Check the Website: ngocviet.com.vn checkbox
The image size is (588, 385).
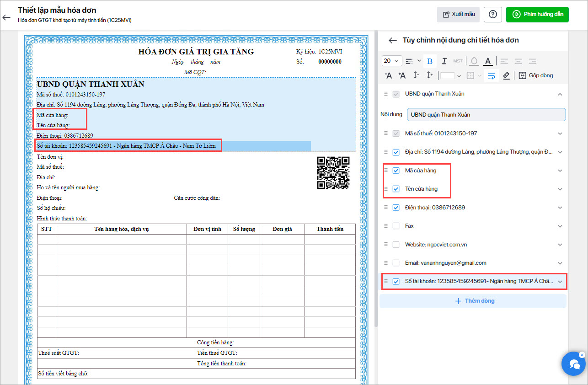396,245
